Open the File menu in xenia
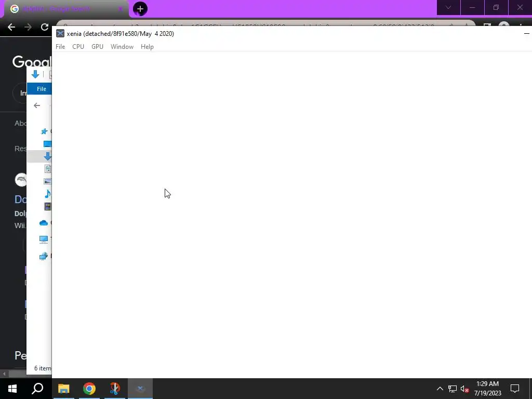Image resolution: width=532 pixels, height=399 pixels. (x=60, y=47)
